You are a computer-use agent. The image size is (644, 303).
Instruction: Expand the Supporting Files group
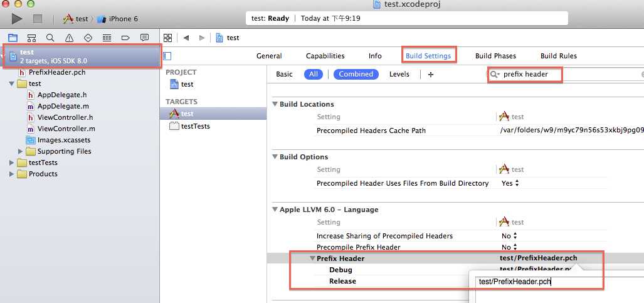point(21,151)
